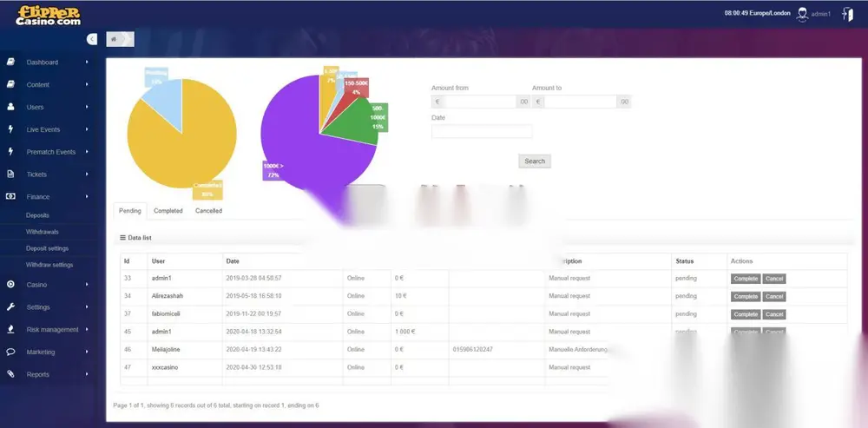Click the Amount to input field

point(582,102)
